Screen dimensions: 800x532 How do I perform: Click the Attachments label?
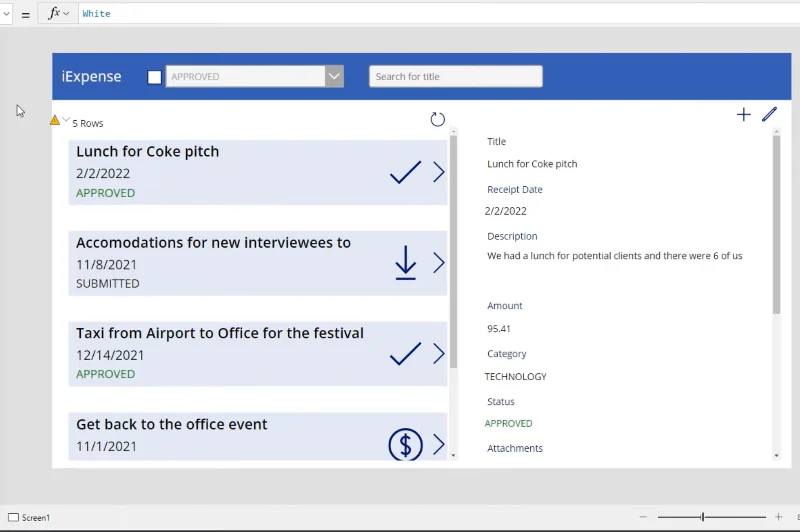click(x=515, y=448)
